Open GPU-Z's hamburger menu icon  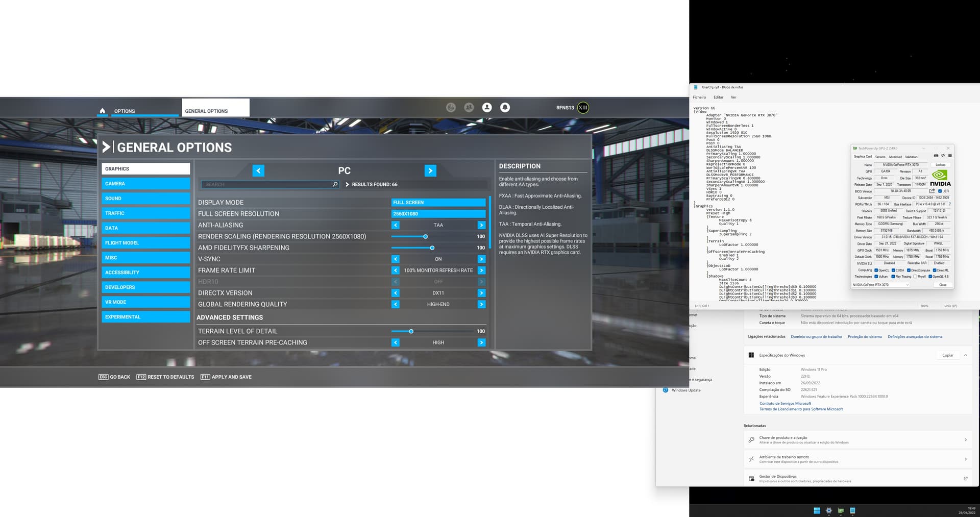coord(950,155)
